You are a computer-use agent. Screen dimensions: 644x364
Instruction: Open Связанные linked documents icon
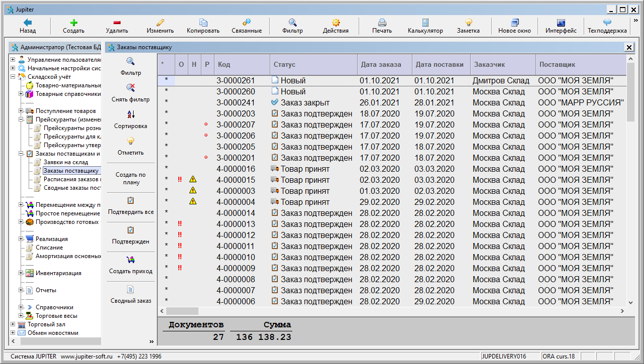point(247,23)
